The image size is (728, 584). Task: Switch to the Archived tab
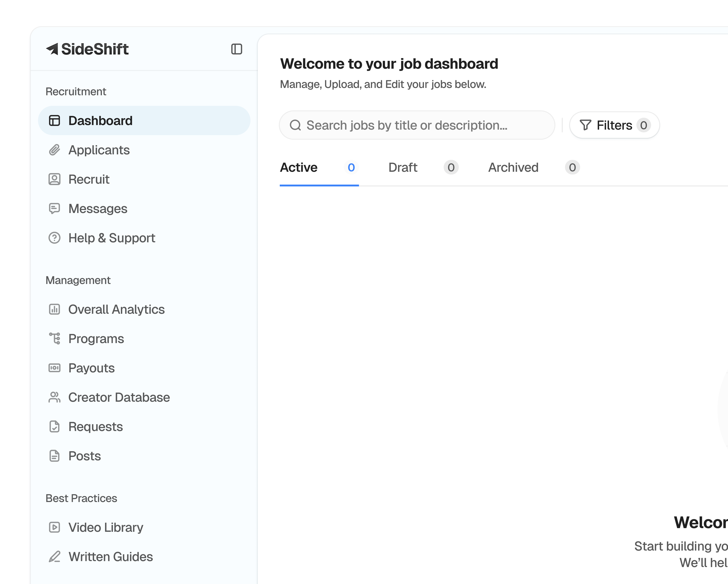coord(513,168)
